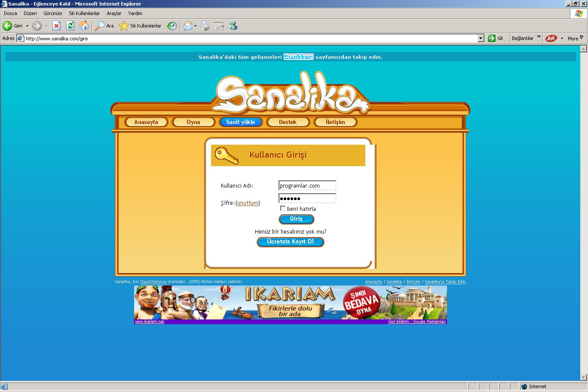Open the Düzen menu
This screenshot has width=588, height=392.
point(30,13)
